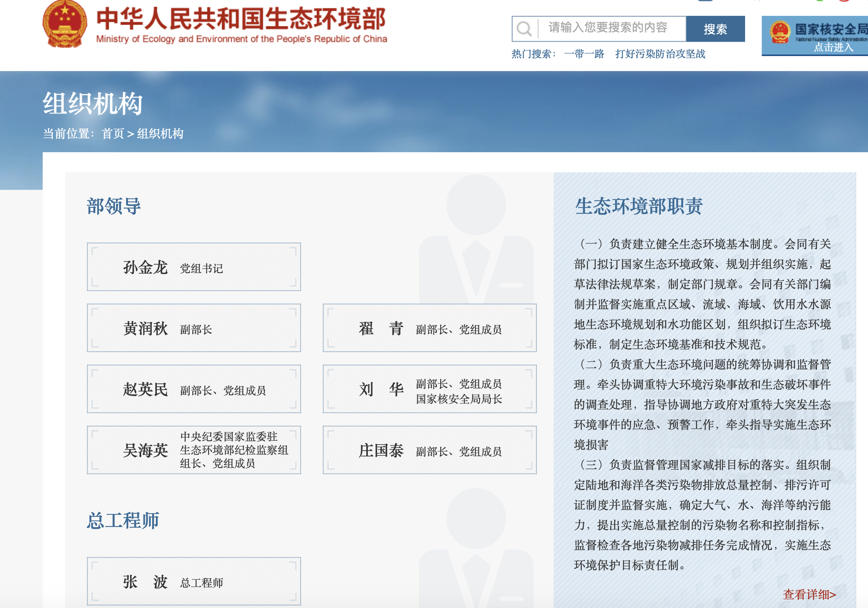Open the 赵英民 副部长 card

pos(194,389)
